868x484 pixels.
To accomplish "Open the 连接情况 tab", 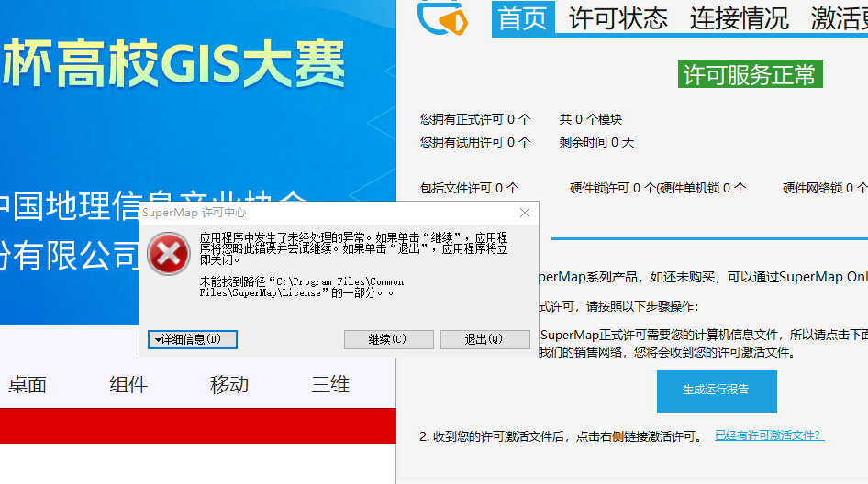I will coord(739,19).
